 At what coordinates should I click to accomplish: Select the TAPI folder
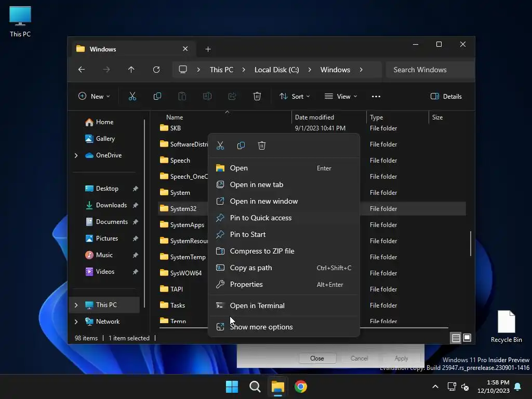tap(177, 289)
